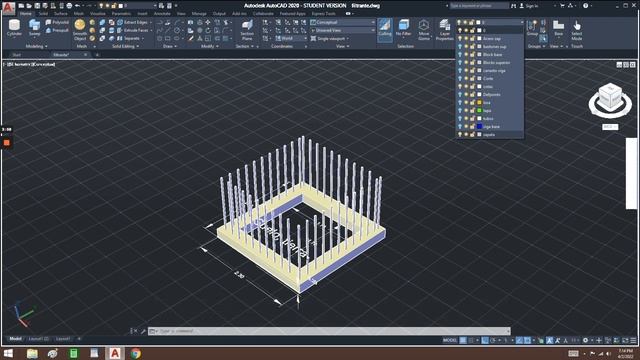Click the Smooth Object mesh tool

pos(80,30)
